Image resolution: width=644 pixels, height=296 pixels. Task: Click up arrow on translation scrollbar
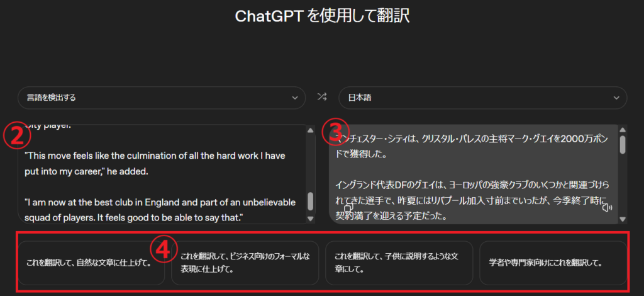tap(623, 130)
